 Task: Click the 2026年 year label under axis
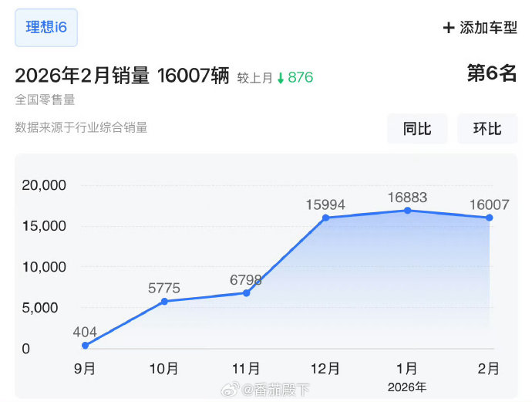407,387
